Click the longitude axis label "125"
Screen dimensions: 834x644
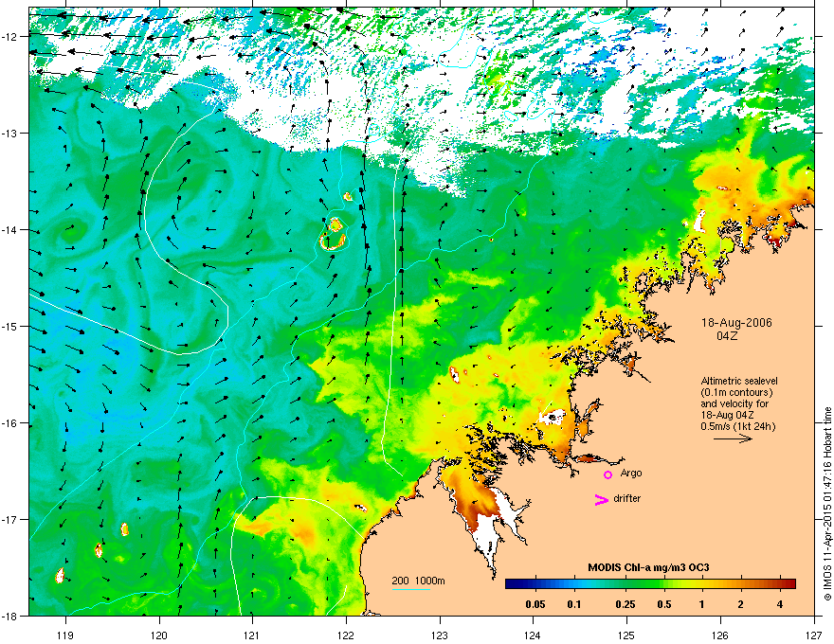pyautogui.click(x=626, y=635)
